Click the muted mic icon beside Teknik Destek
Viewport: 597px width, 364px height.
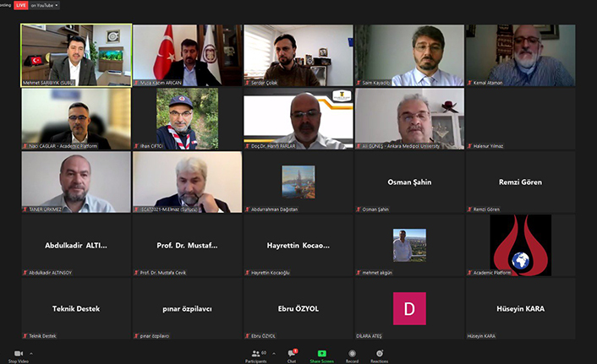click(25, 336)
